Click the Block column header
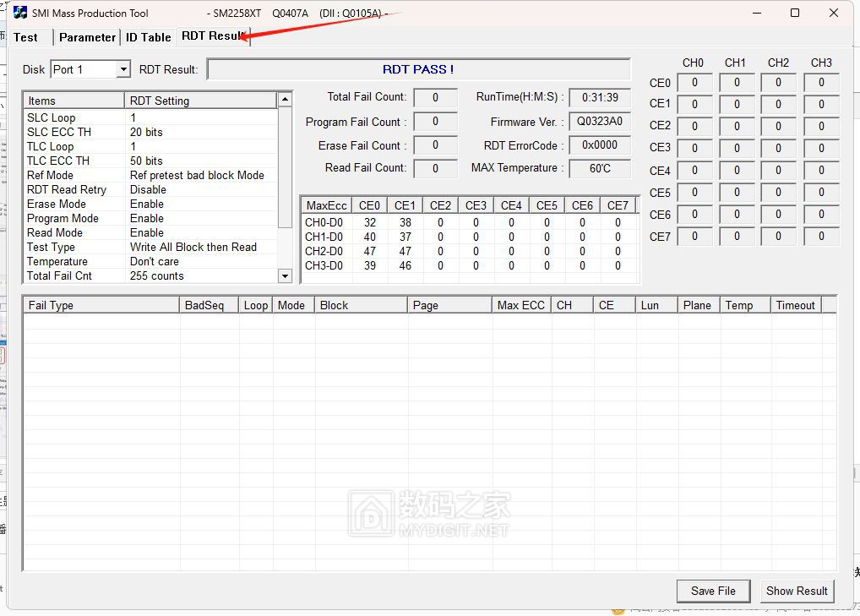 [x=361, y=306]
